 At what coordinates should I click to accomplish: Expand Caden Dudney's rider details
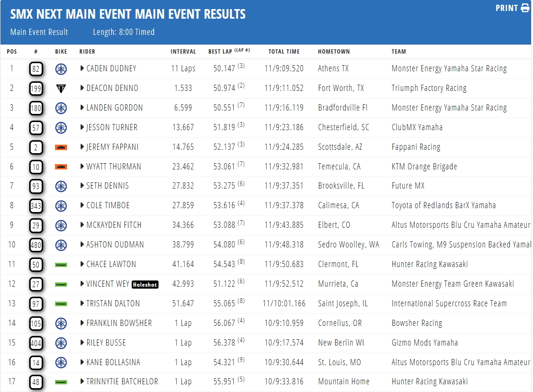click(82, 68)
